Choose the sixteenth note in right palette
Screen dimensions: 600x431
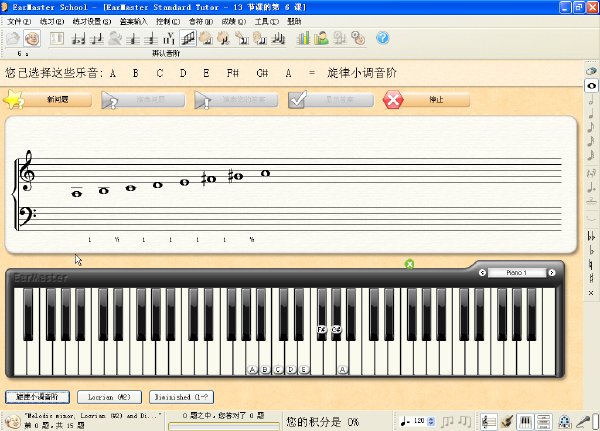click(591, 141)
